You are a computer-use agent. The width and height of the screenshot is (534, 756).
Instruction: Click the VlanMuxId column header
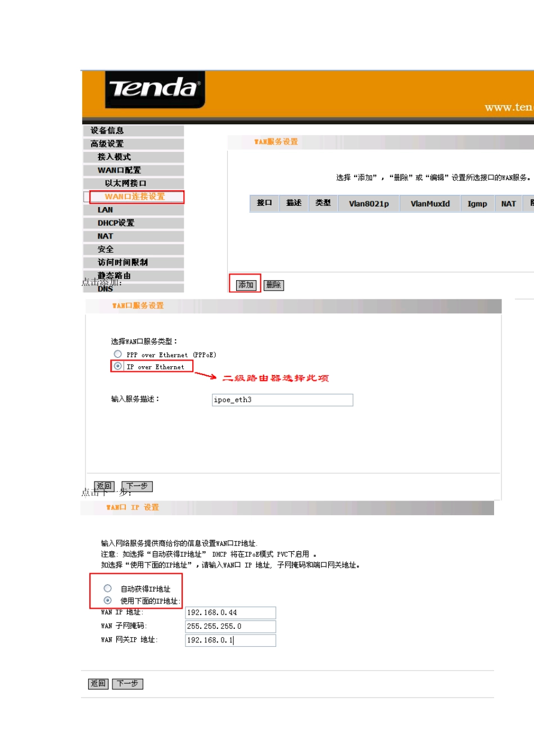[x=430, y=204]
